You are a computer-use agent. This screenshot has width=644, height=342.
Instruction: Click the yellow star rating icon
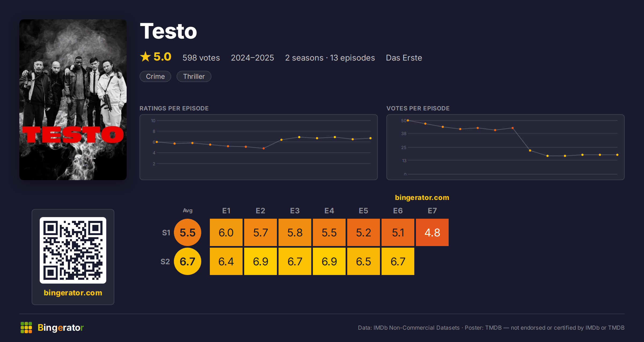(x=145, y=57)
